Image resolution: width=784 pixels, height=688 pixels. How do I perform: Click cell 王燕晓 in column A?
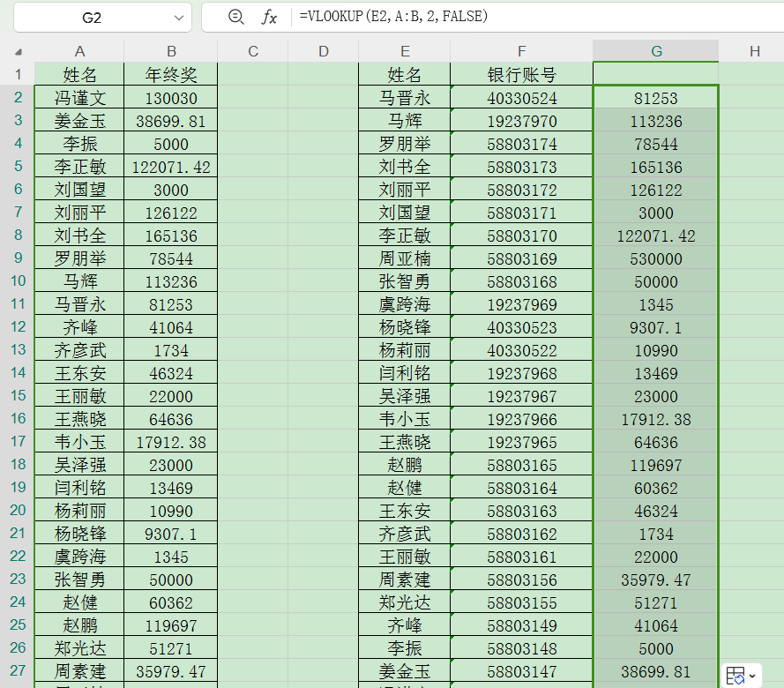click(x=79, y=419)
